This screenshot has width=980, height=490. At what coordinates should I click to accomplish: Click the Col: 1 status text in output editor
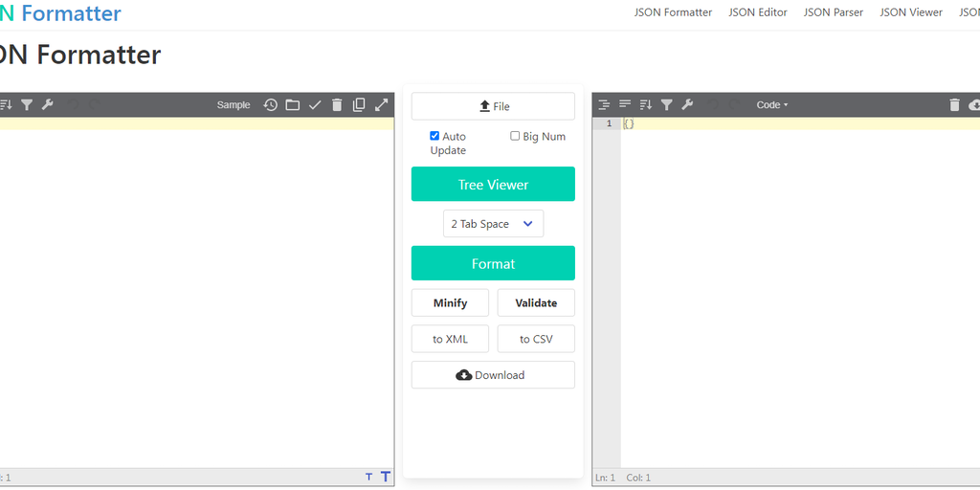[x=638, y=478]
